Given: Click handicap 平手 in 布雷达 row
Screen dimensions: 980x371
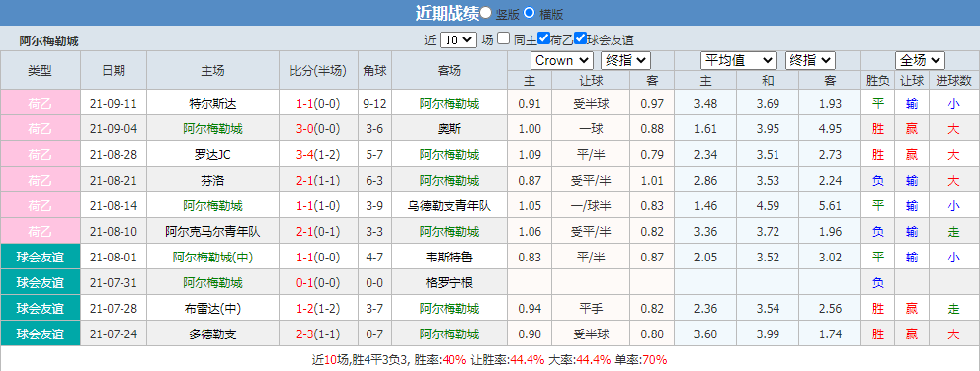Looking at the screenshot, I should coord(591,309).
